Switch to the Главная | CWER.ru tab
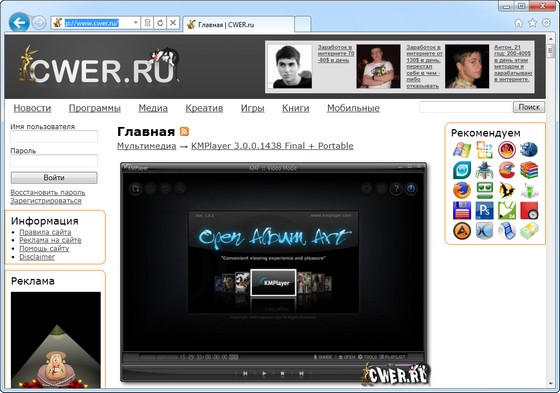560x393 pixels. click(x=238, y=25)
